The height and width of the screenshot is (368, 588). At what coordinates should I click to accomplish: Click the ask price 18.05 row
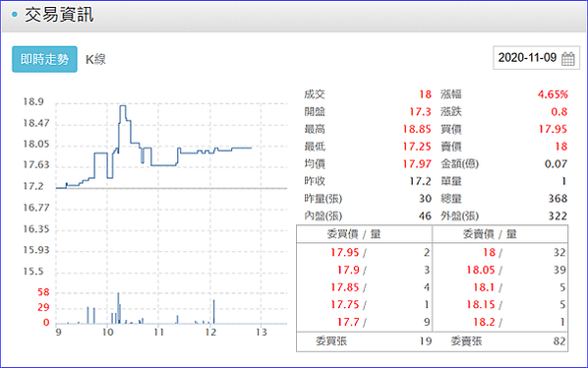[500, 270]
